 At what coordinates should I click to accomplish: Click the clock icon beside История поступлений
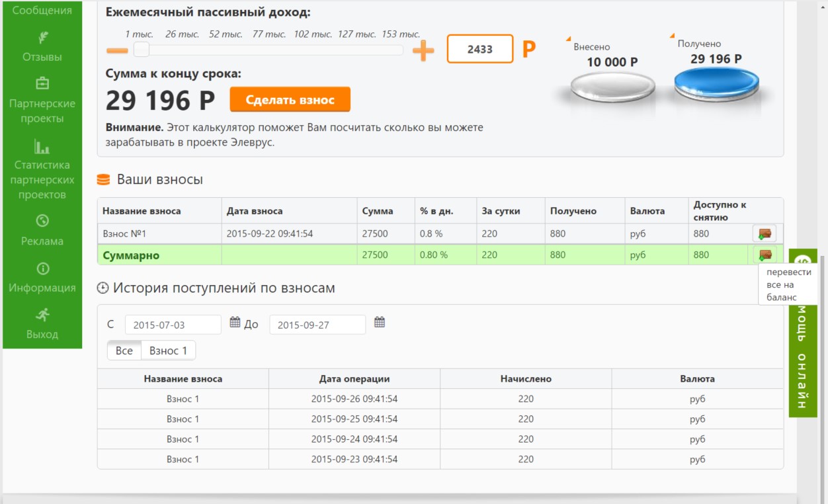click(103, 288)
